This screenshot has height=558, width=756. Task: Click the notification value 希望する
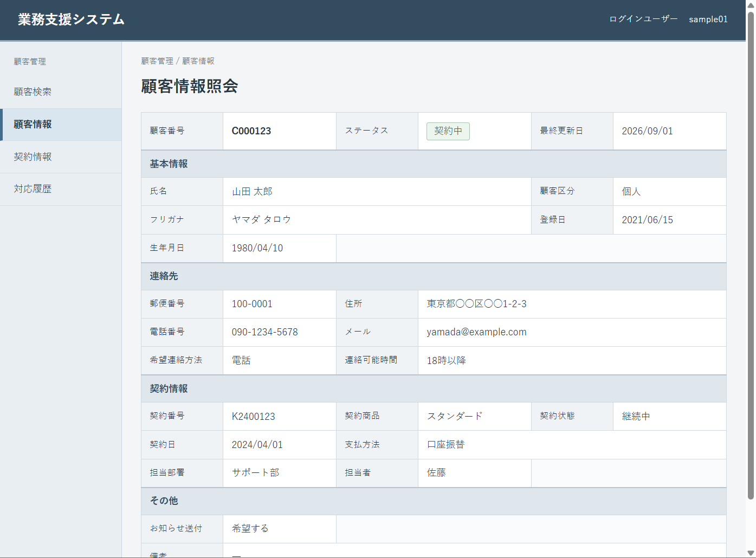[x=250, y=529]
